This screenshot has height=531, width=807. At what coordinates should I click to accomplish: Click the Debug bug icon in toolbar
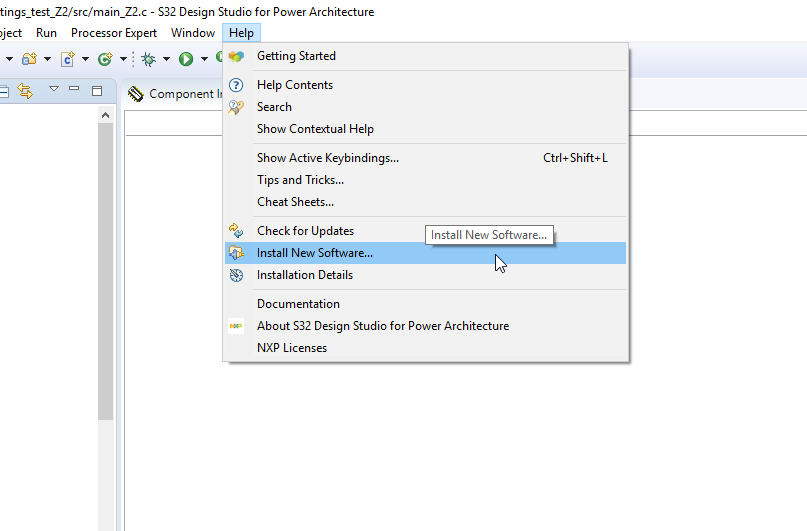[x=148, y=60]
